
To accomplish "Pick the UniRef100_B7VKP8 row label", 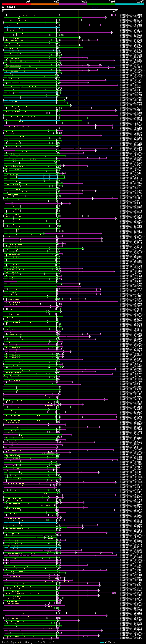I will [131, 226].
